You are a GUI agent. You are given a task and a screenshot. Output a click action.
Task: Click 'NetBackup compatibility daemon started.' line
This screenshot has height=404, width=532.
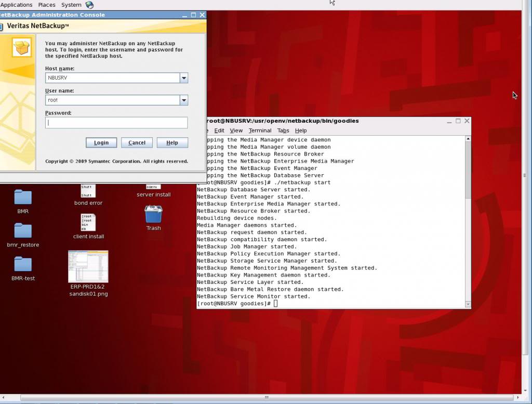(x=262, y=240)
